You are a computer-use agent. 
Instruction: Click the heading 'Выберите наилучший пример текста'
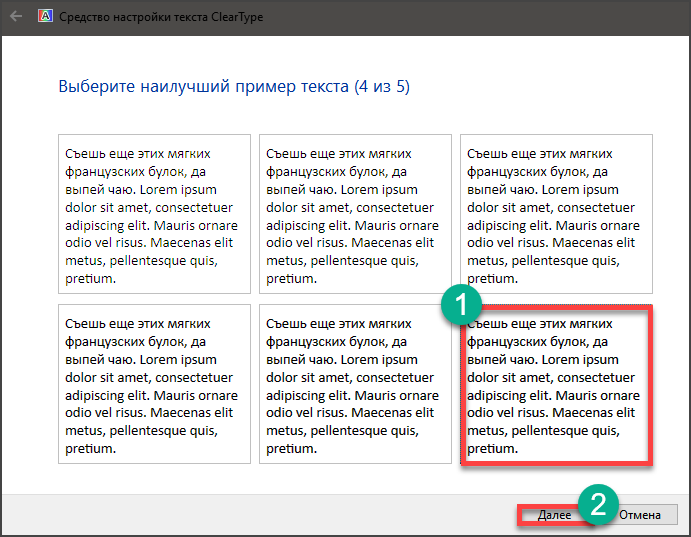coord(203,86)
